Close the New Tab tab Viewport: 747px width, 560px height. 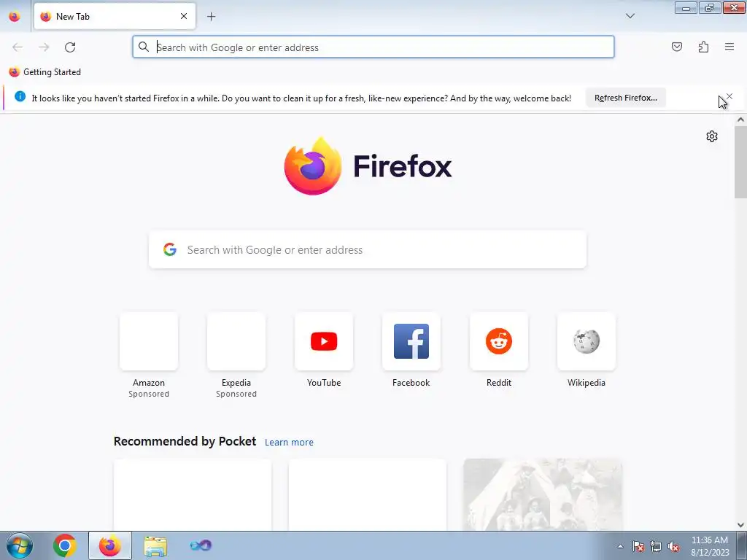pos(183,16)
